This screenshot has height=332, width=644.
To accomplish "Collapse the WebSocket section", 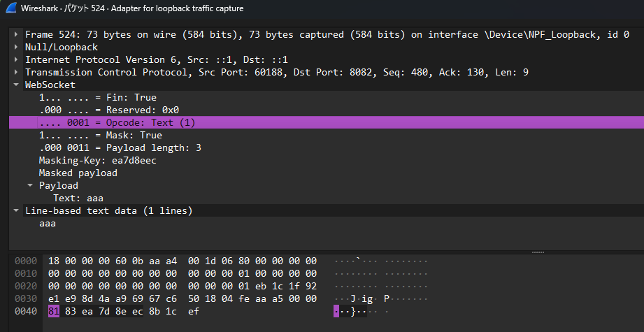I will [16, 85].
